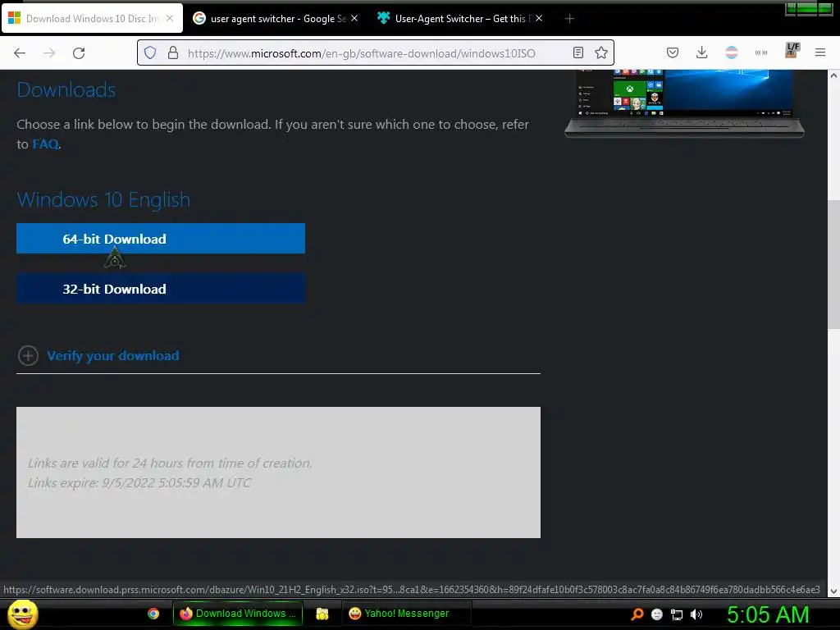
Task: Click the page vertical scrollbar thumb
Action: coord(833,265)
